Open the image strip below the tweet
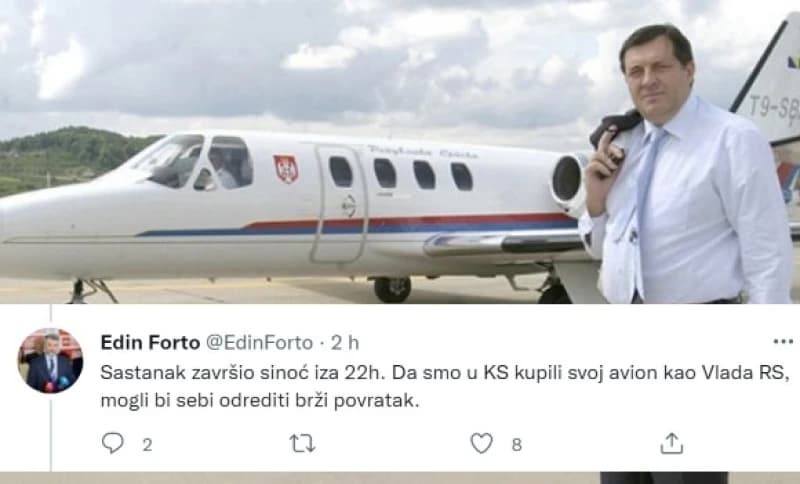The image size is (800, 484). [x=400, y=478]
